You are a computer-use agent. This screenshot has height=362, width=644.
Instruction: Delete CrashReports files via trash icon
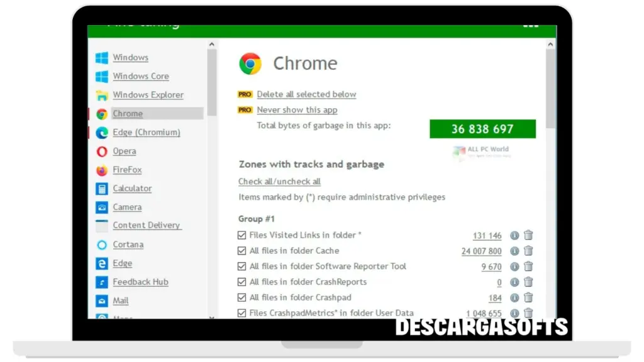click(x=528, y=282)
